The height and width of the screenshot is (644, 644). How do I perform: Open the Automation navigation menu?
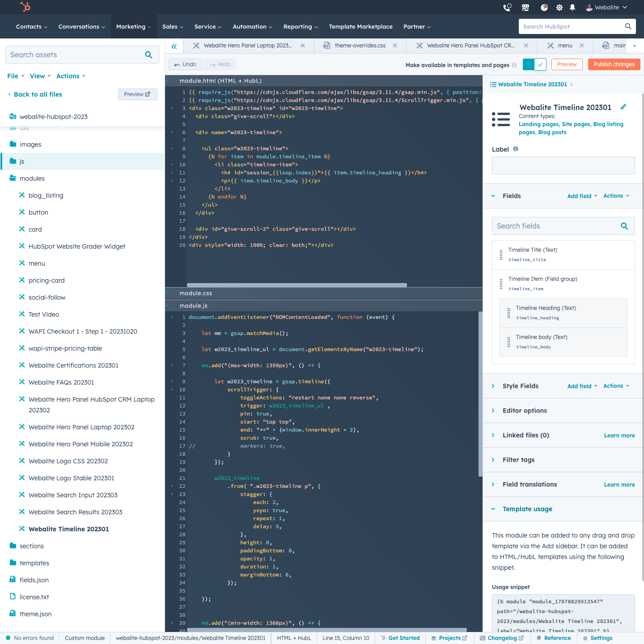tap(252, 26)
